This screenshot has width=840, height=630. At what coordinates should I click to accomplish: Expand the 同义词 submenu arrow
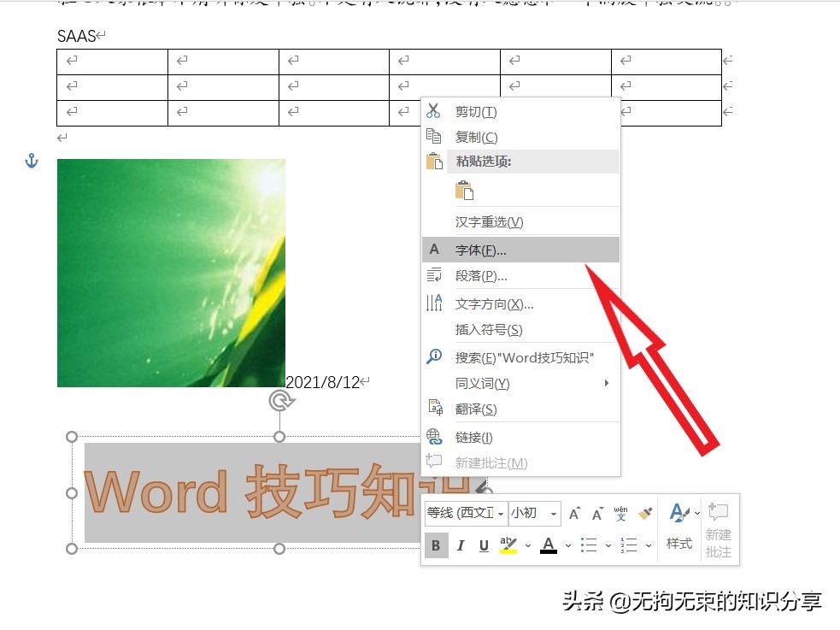[607, 383]
